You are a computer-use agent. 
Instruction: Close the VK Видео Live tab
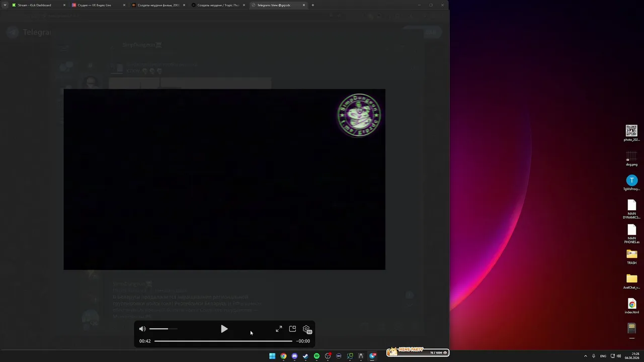pos(124,5)
